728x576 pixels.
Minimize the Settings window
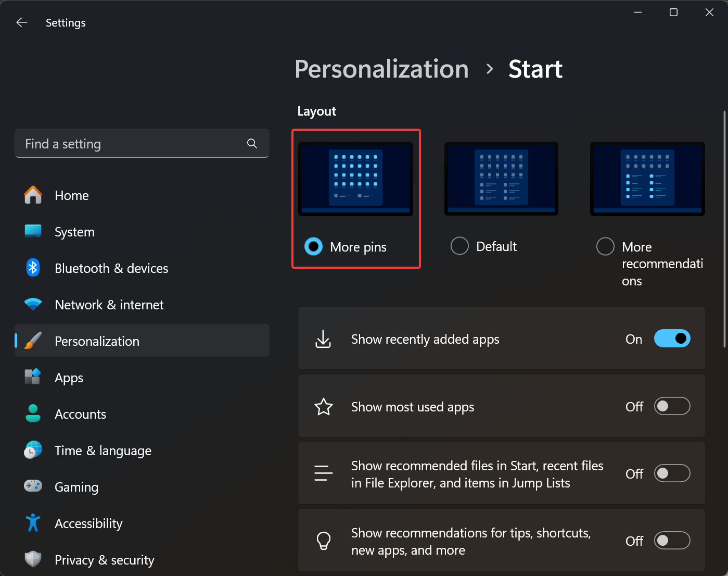pyautogui.click(x=637, y=12)
